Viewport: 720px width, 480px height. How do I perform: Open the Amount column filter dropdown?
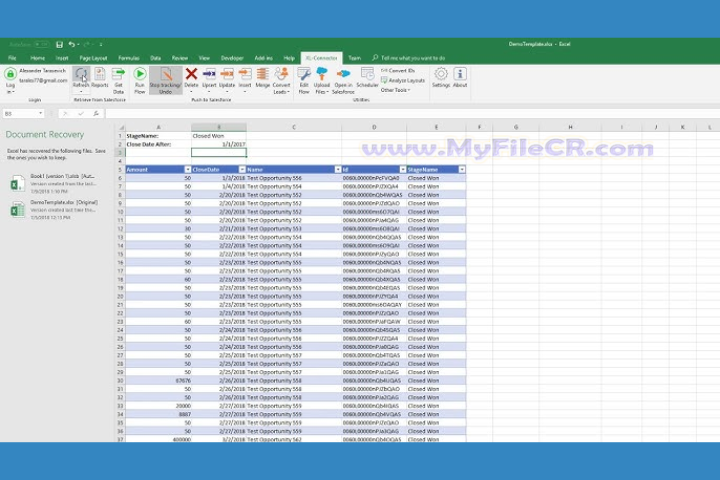187,169
